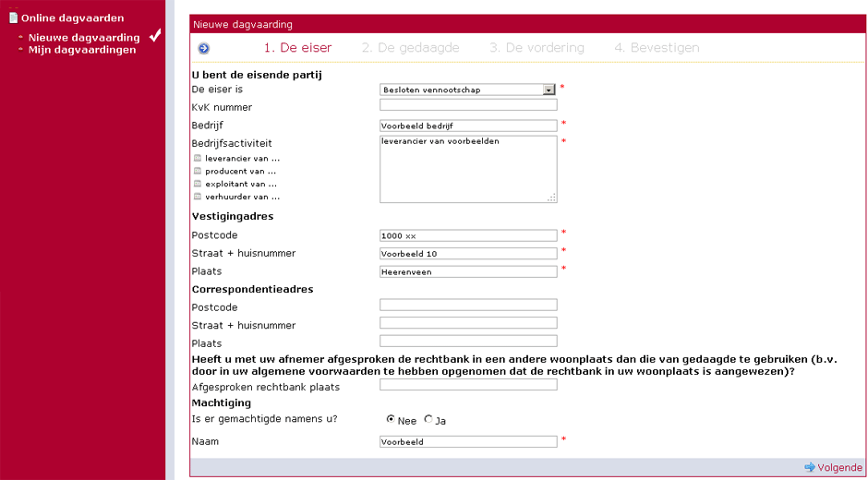Click the Online dagvaarden heading link
Viewport: 868px width, 480px height.
click(73, 18)
